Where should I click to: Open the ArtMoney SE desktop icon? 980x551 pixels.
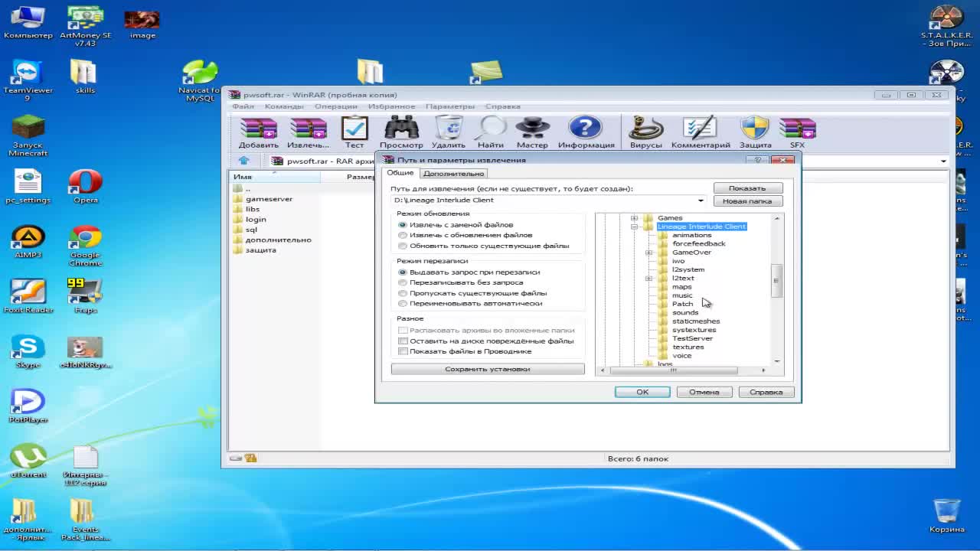86,26
